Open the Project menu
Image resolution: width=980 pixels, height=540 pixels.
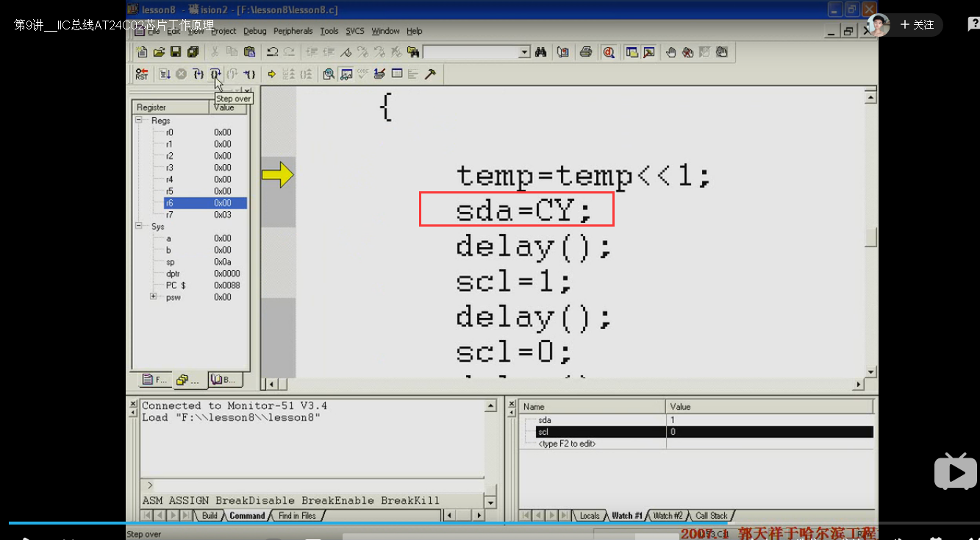[223, 31]
